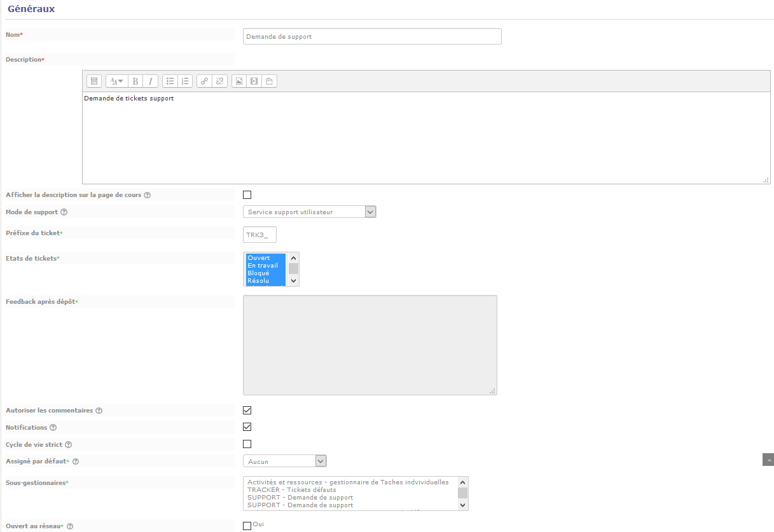The height and width of the screenshot is (532, 774).
Task: Select 'Bloqué' in ticket states list
Action: [258, 273]
